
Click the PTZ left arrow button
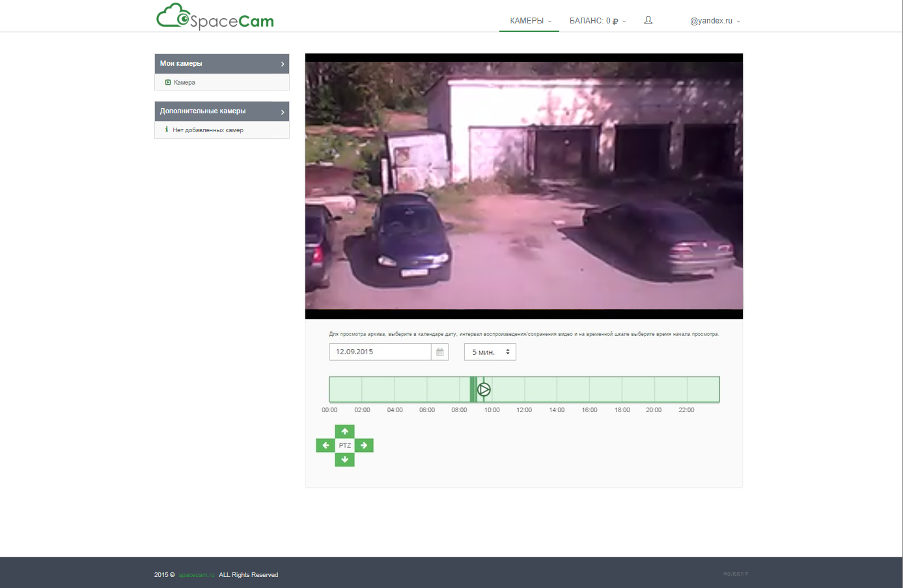click(x=326, y=445)
